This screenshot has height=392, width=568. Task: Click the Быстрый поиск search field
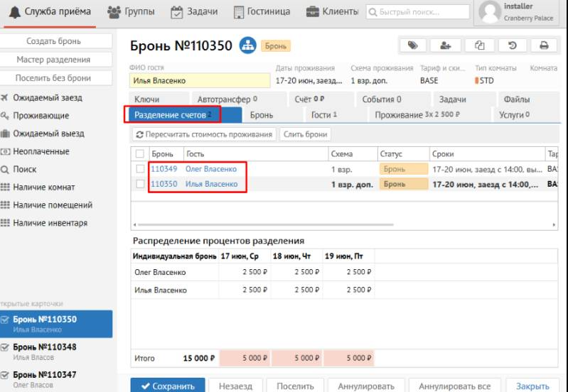pos(417,11)
